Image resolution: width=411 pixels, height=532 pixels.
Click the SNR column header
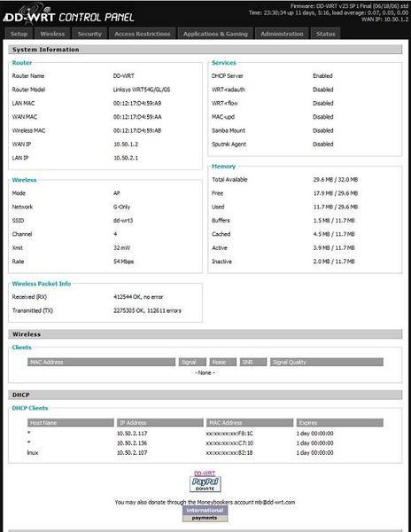[x=253, y=362]
